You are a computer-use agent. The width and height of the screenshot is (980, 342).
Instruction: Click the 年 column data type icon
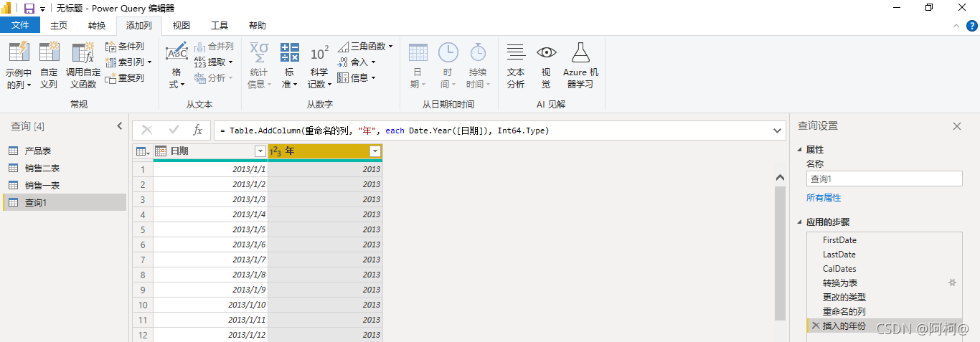[x=275, y=151]
